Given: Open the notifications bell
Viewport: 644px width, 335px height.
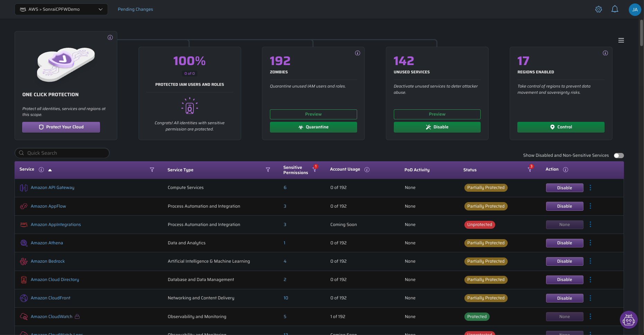Looking at the screenshot, I should [615, 9].
